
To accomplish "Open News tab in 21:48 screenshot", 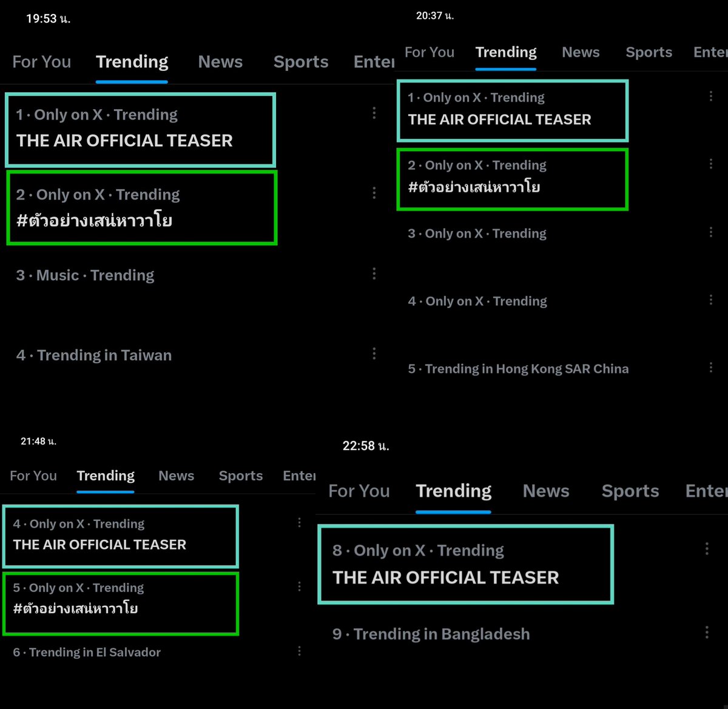I will pos(177,475).
